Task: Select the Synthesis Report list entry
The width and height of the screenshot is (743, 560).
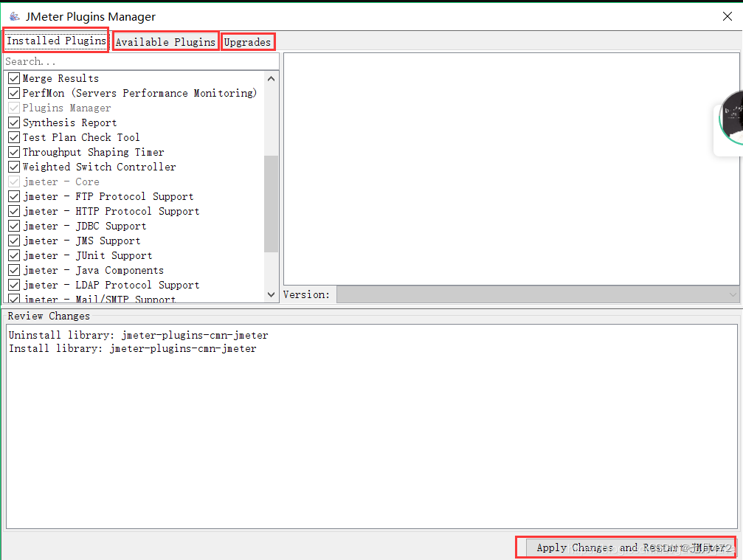Action: pyautogui.click(x=69, y=122)
